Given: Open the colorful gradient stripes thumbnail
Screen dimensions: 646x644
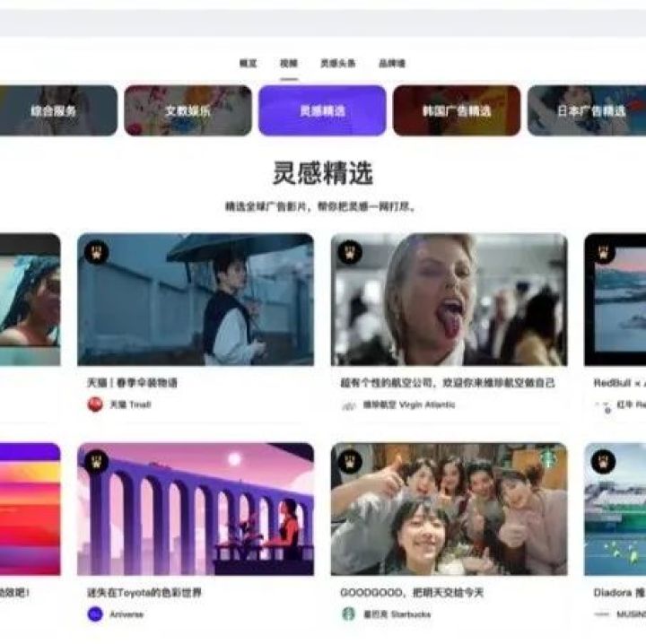Looking at the screenshot, I should (31, 509).
